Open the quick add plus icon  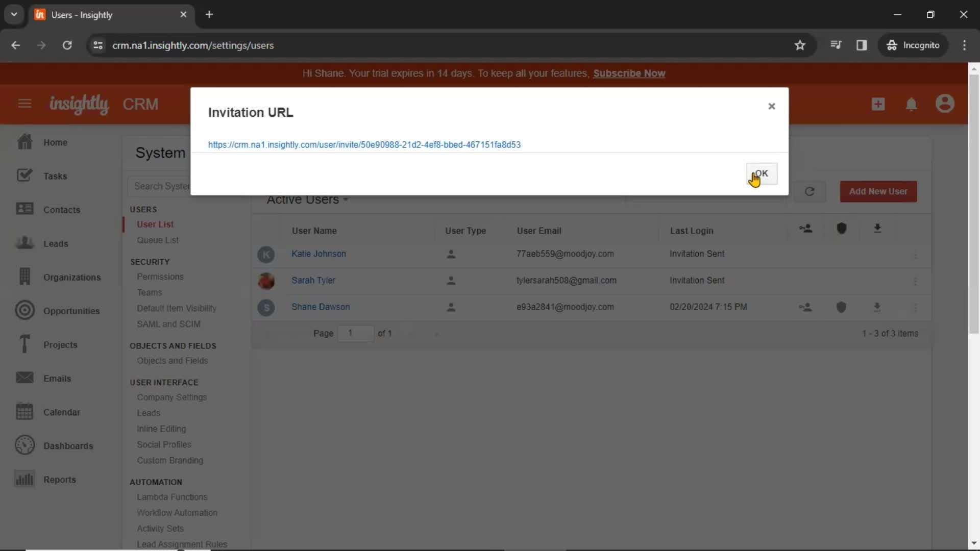pyautogui.click(x=878, y=104)
